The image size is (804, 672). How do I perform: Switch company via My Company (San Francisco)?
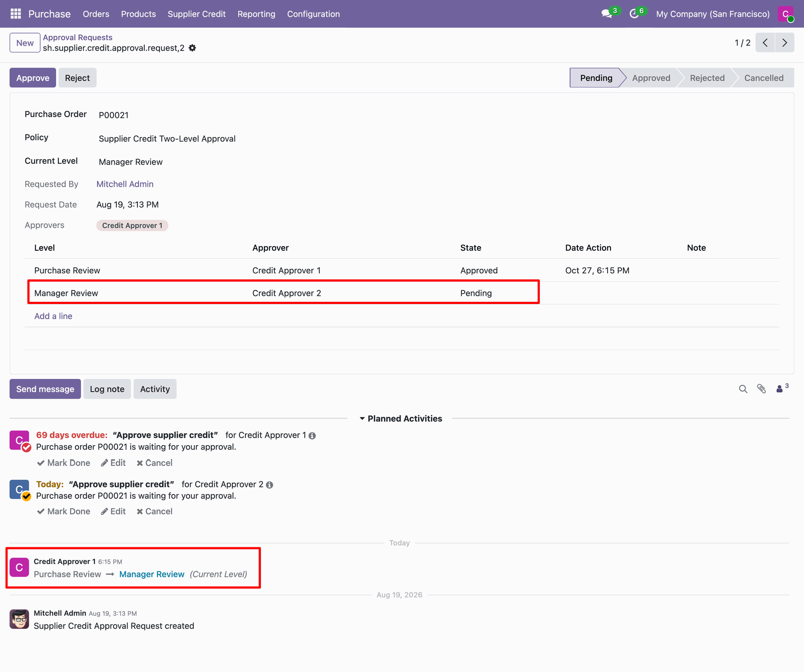713,14
